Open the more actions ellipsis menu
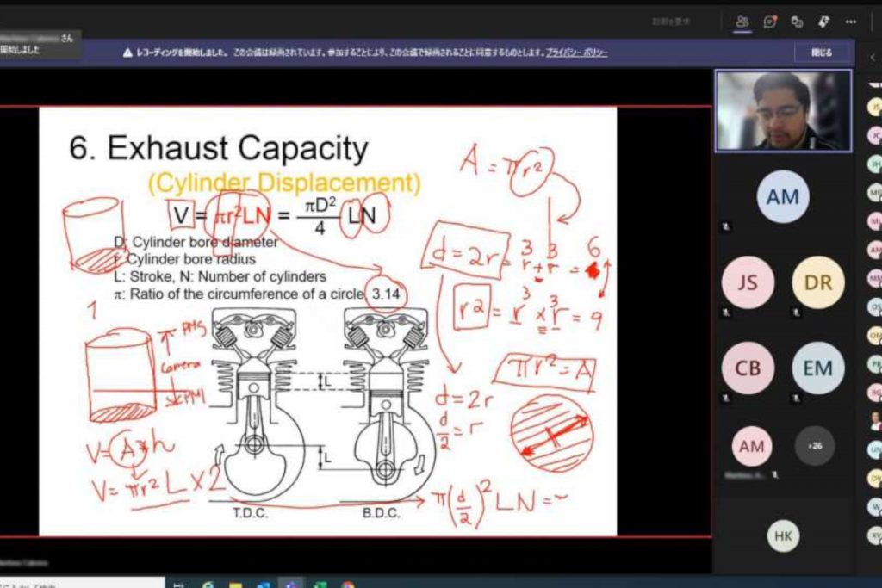Viewport: 882px width, 588px height. pyautogui.click(x=850, y=22)
